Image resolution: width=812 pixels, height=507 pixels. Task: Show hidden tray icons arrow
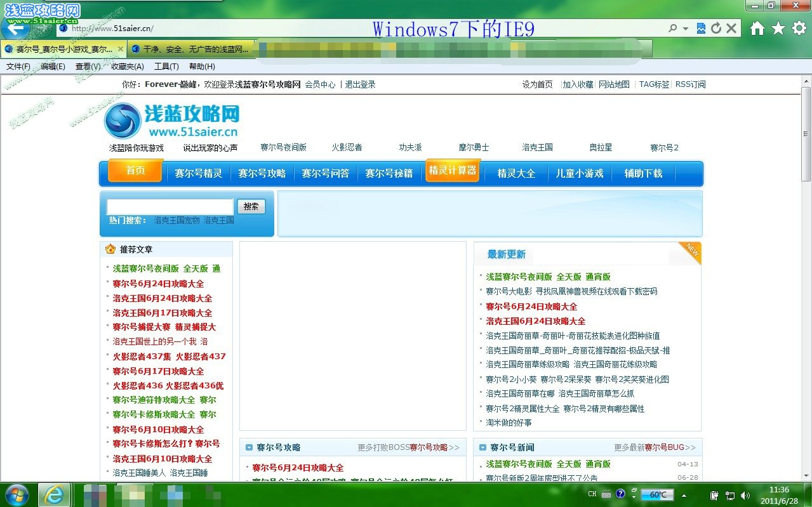684,495
